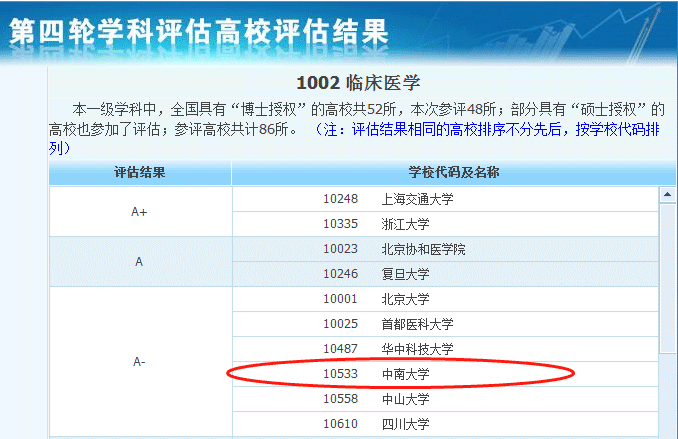Click the 评估结果 column header

(140, 173)
